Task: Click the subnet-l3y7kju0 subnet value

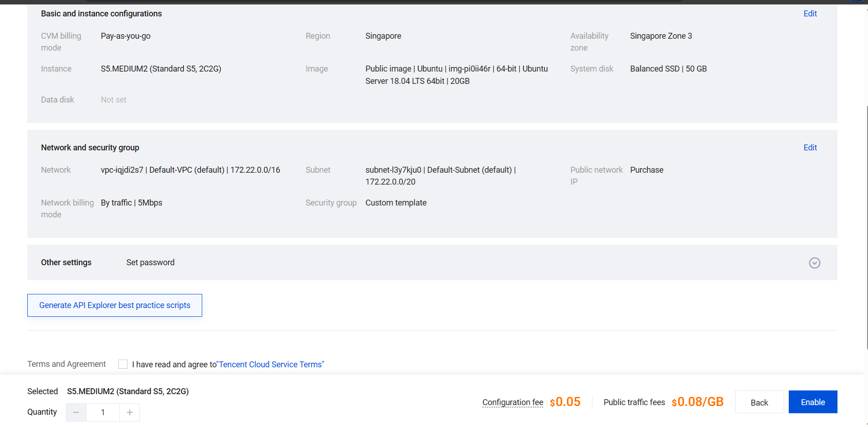Action: pos(440,176)
